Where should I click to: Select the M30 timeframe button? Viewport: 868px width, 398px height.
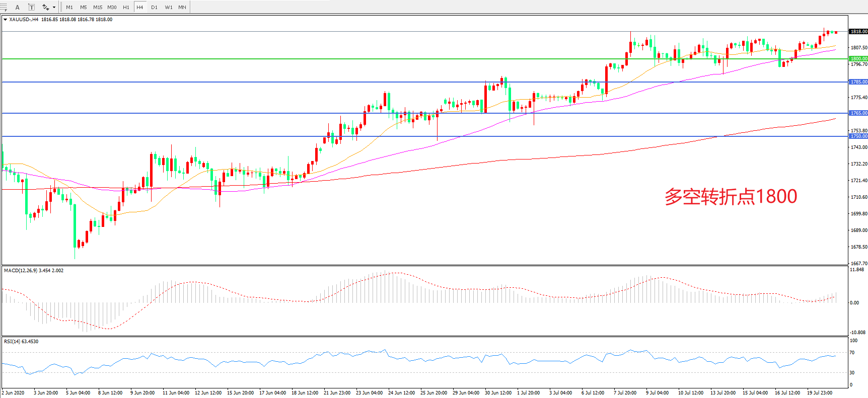click(x=112, y=7)
